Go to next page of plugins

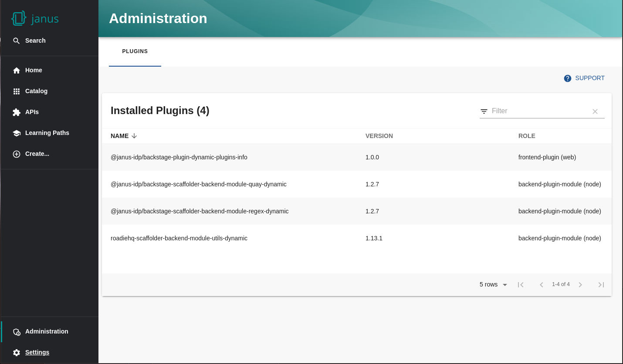tap(580, 285)
